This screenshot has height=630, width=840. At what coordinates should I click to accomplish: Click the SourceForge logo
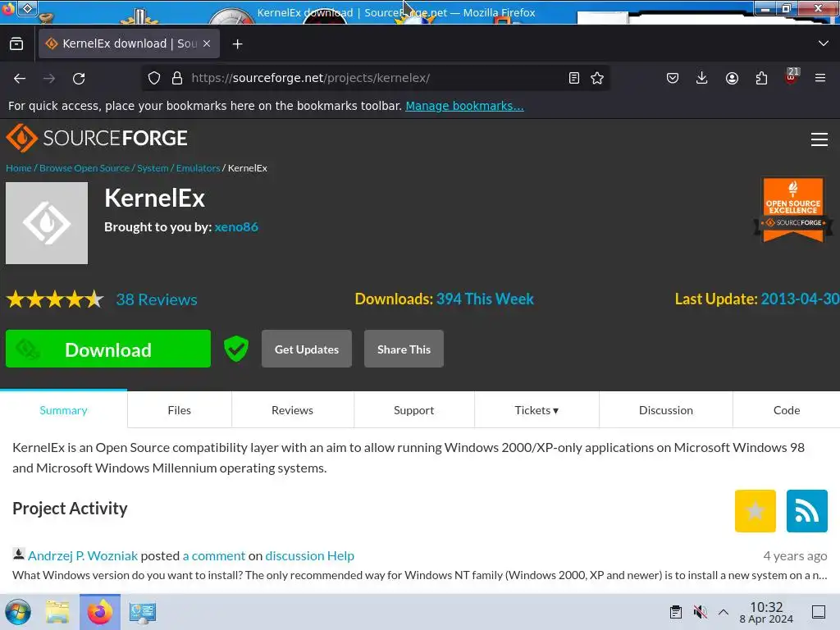coord(97,138)
